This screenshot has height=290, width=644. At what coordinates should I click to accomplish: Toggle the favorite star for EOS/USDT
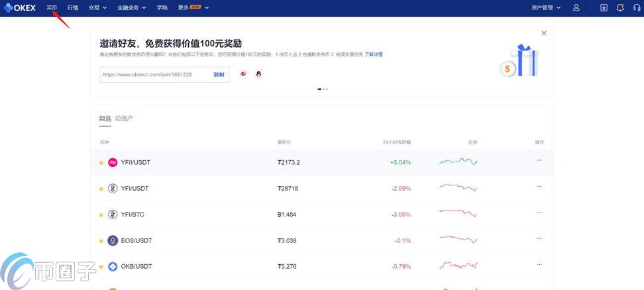[x=101, y=241]
